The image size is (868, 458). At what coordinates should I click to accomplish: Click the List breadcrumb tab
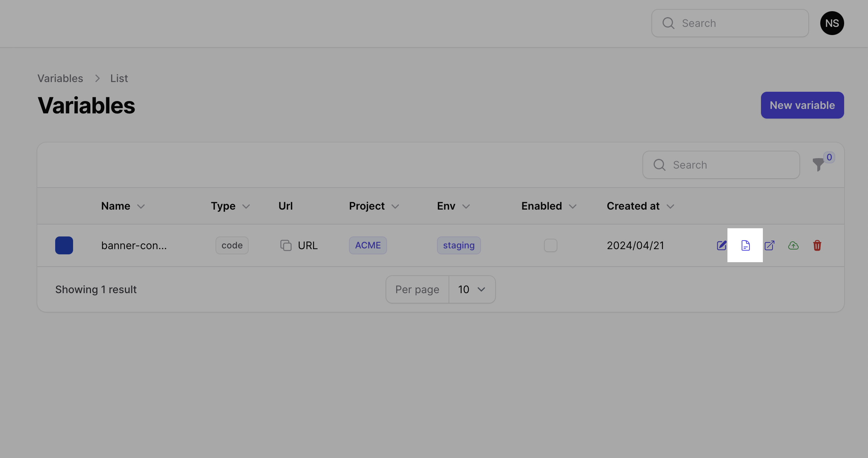coord(119,78)
